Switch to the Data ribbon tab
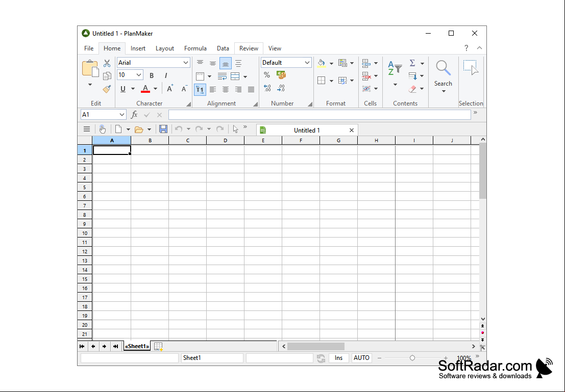Image resolution: width=565 pixels, height=392 pixels. pyautogui.click(x=223, y=48)
